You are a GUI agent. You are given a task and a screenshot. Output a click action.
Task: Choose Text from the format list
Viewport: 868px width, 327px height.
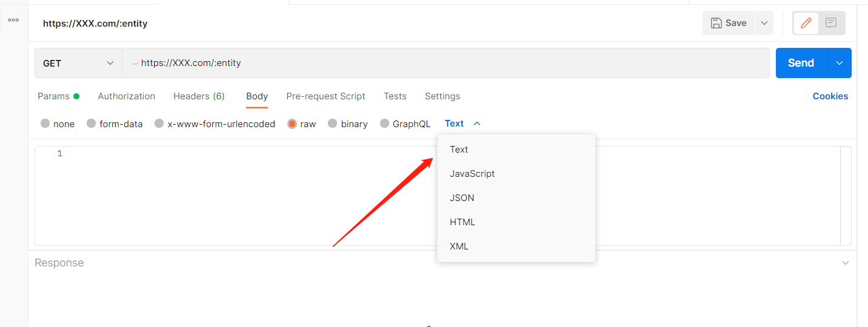click(516, 150)
